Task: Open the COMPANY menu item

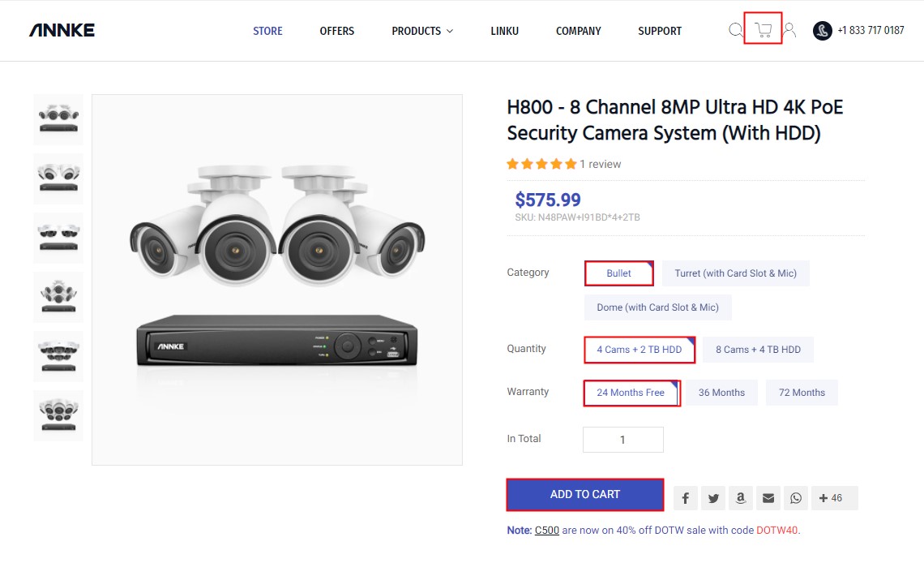Action: (579, 32)
